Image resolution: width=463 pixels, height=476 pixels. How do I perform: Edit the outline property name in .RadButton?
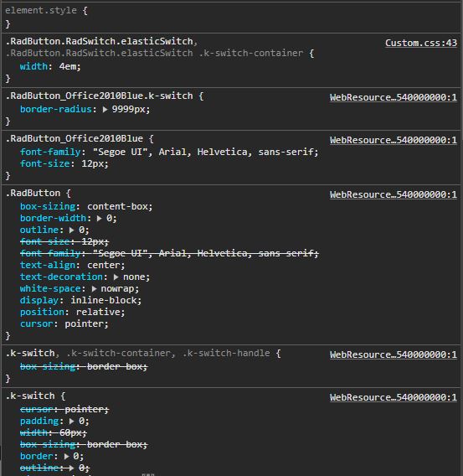pyautogui.click(x=39, y=230)
